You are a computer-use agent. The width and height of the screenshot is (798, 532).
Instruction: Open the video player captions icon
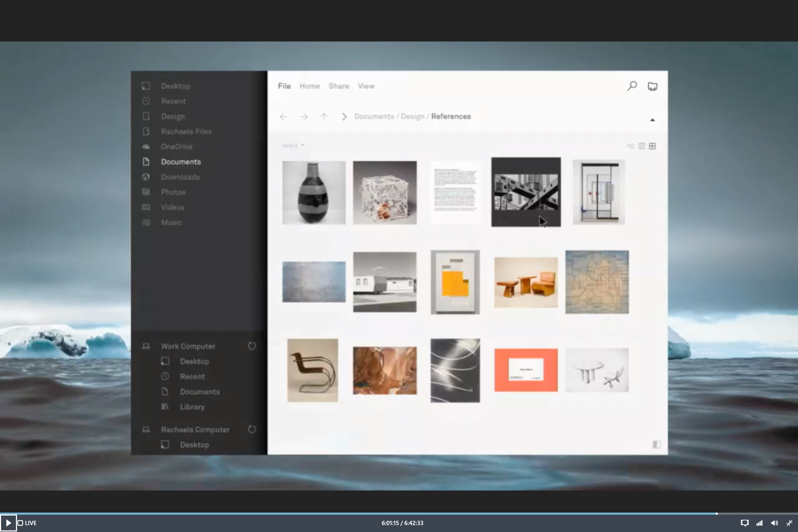tap(744, 523)
